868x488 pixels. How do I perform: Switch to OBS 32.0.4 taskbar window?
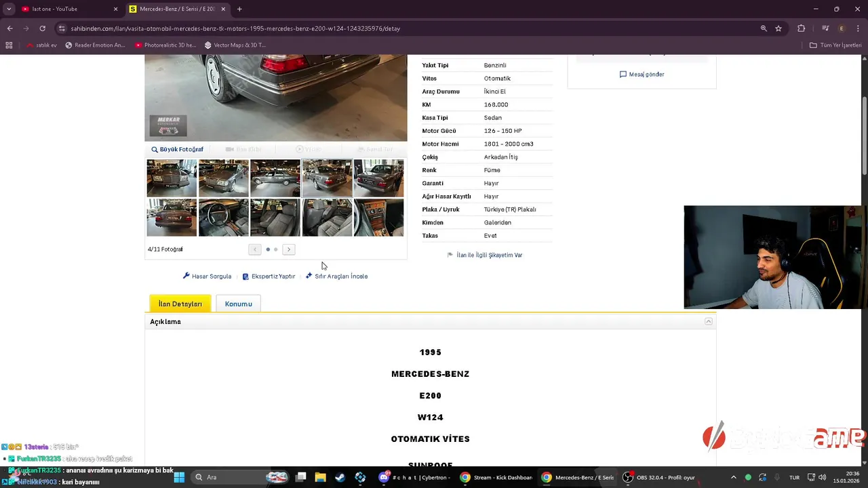tap(660, 477)
